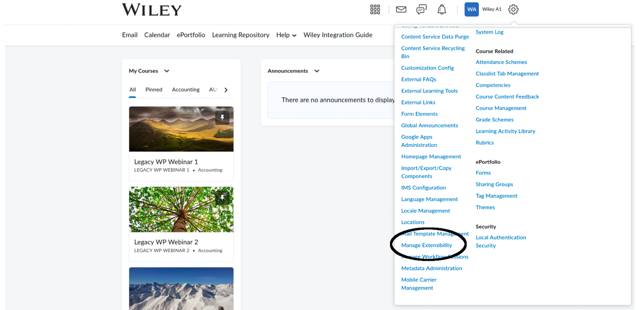Image resolution: width=644 pixels, height=310 pixels.
Task: Open Learning Repository in navbar
Action: (x=241, y=35)
